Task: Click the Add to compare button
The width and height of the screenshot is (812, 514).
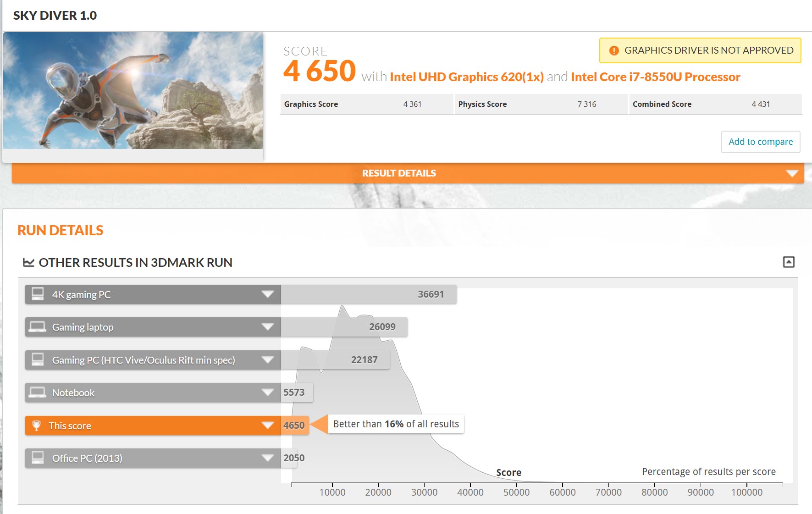Action: [x=761, y=142]
